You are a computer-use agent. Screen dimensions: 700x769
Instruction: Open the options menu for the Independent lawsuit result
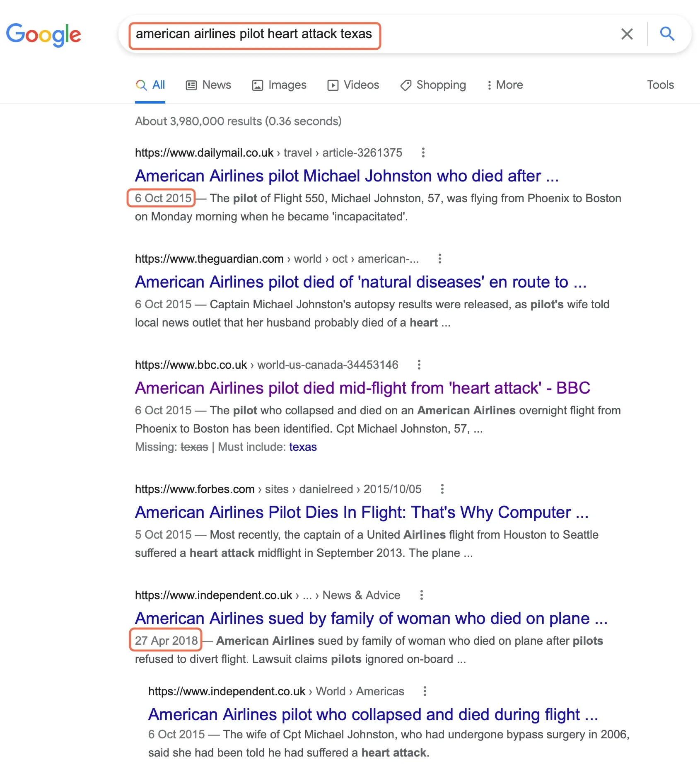(x=421, y=595)
